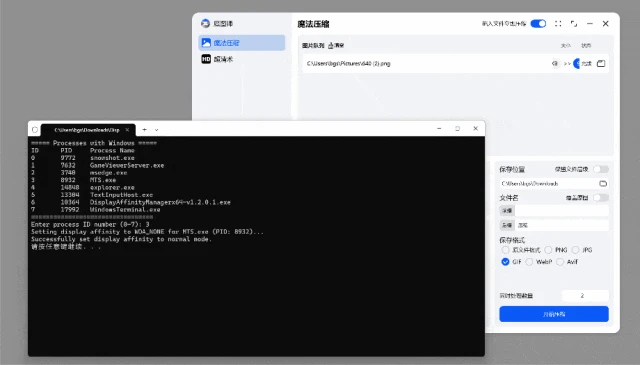Click 'TextInputHost.exe' in terminal output
The width and height of the screenshot is (640, 365).
122,195
